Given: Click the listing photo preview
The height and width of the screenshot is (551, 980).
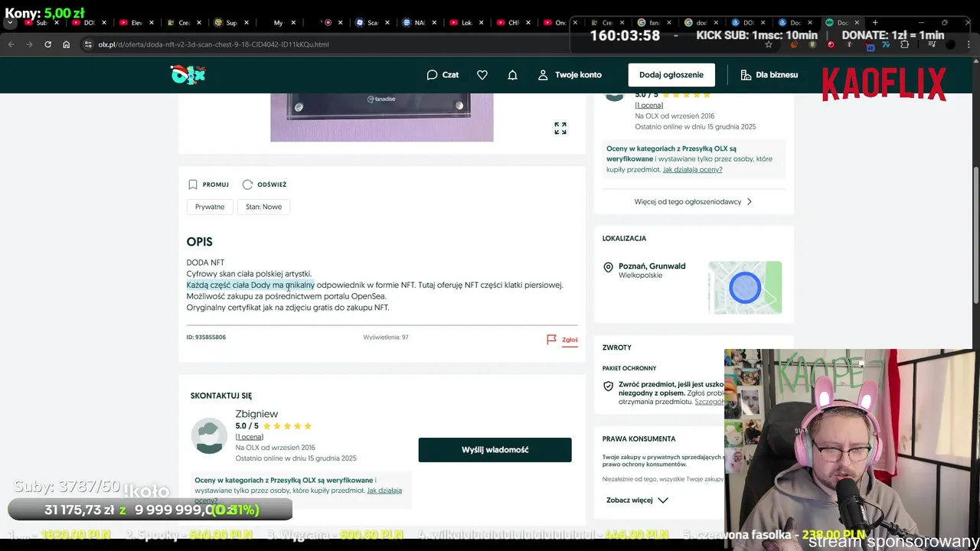Looking at the screenshot, I should pyautogui.click(x=381, y=117).
